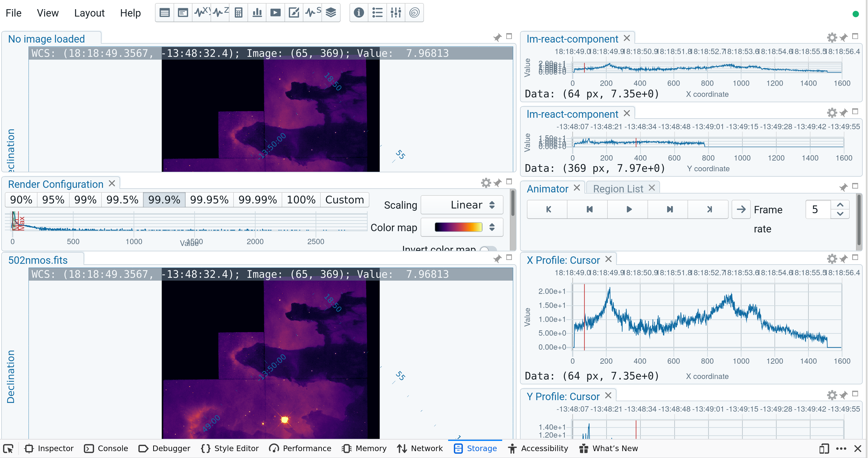Open the histogram widget from the toolbar

[x=257, y=12]
